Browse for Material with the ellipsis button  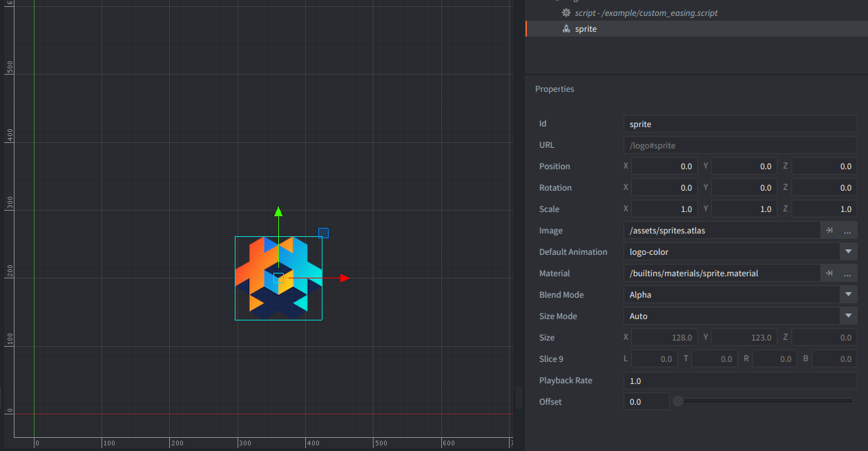pyautogui.click(x=848, y=274)
